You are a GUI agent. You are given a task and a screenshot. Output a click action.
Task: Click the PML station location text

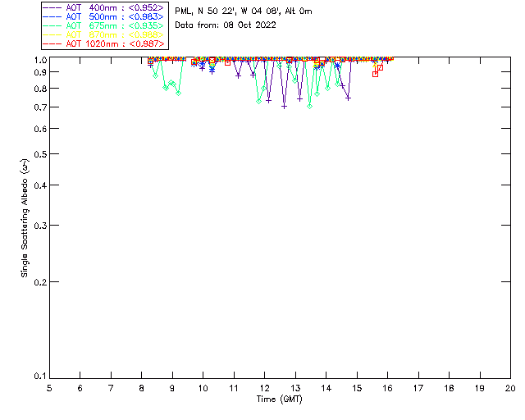coord(244,11)
